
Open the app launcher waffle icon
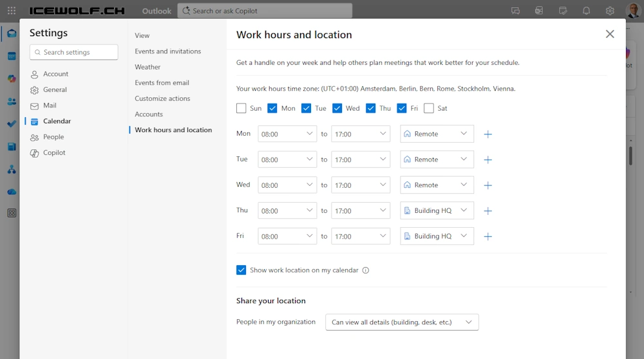[x=12, y=11]
